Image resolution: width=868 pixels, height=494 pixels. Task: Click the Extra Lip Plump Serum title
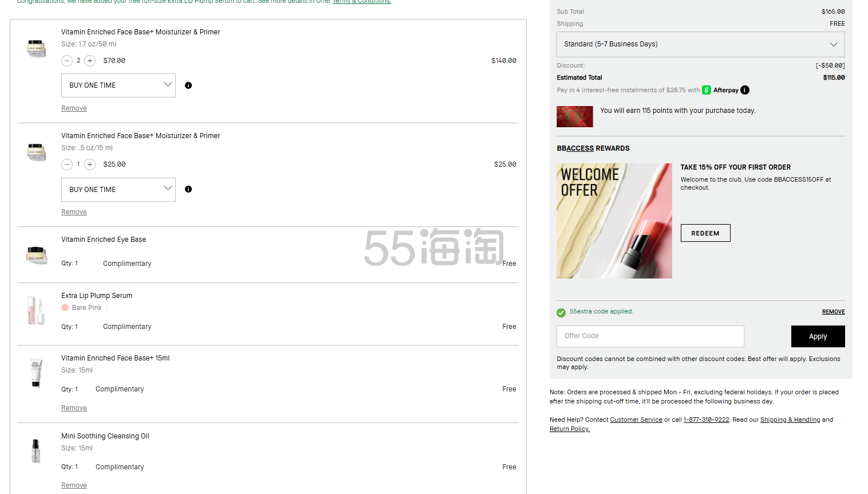pyautogui.click(x=97, y=296)
